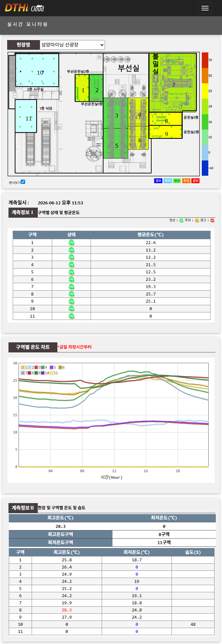
Task: Click the 25.7 average temperature for zone 8
Action: coord(151,294)
